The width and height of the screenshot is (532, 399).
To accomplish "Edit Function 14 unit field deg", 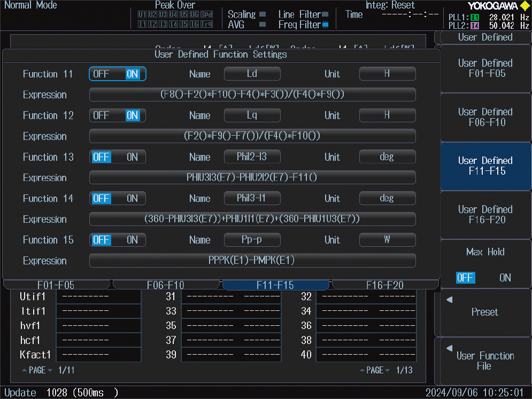I will [x=387, y=198].
